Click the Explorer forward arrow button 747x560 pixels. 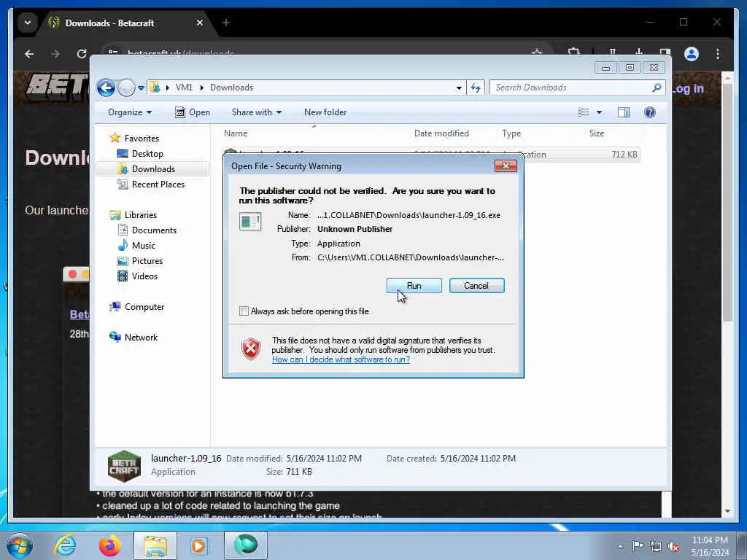tap(126, 87)
